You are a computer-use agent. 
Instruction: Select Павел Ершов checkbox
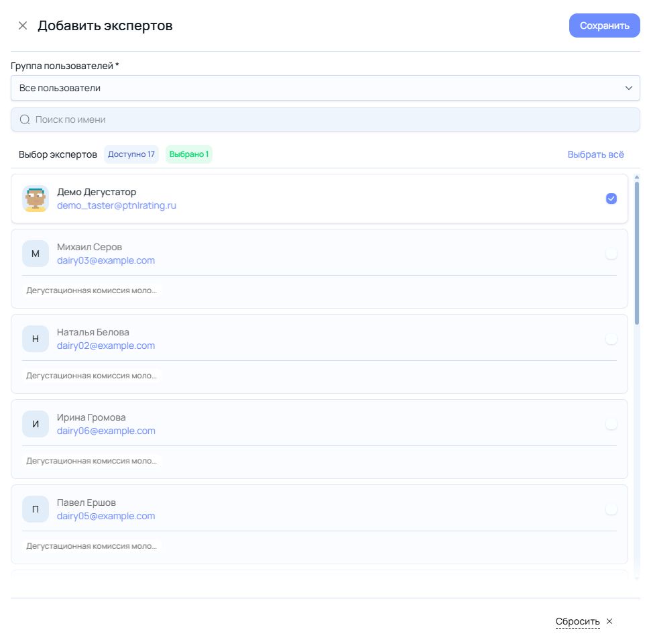coord(611,509)
